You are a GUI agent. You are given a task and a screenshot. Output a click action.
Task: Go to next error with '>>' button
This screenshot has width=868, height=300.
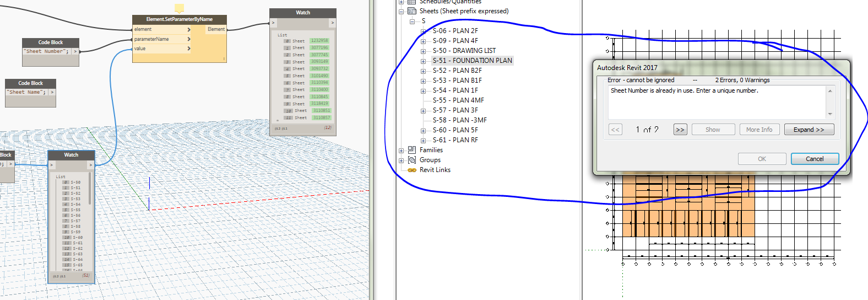(680, 130)
